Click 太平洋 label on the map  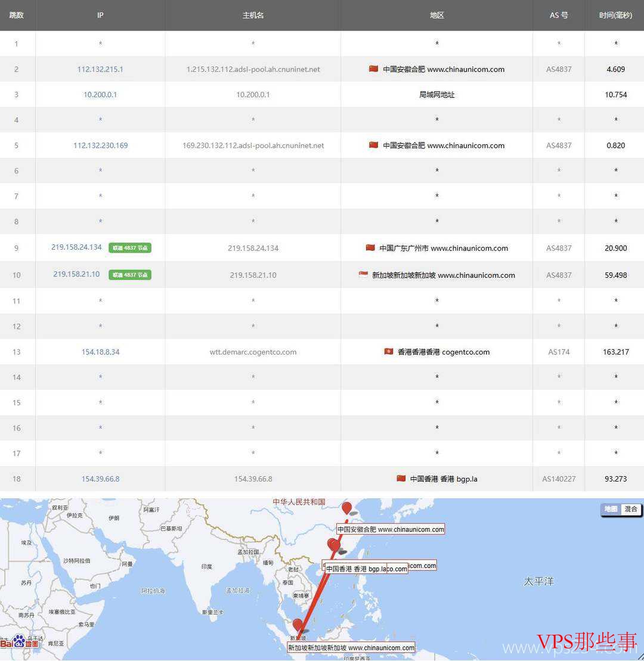coord(538,581)
